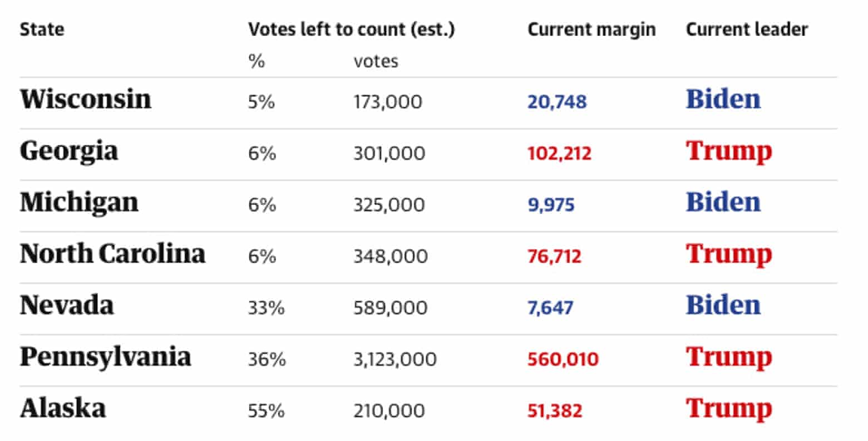Click Trump in the Alaska row
The image size is (868, 441).
729,409
